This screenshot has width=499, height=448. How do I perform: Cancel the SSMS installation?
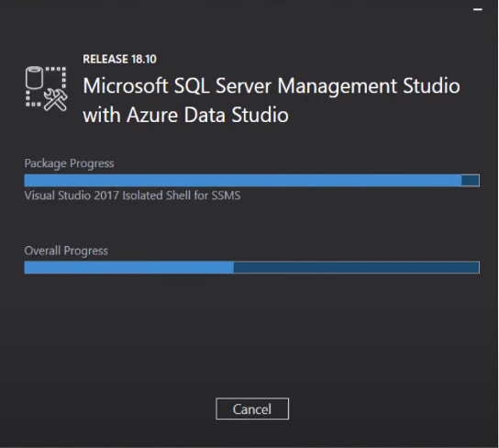point(252,409)
